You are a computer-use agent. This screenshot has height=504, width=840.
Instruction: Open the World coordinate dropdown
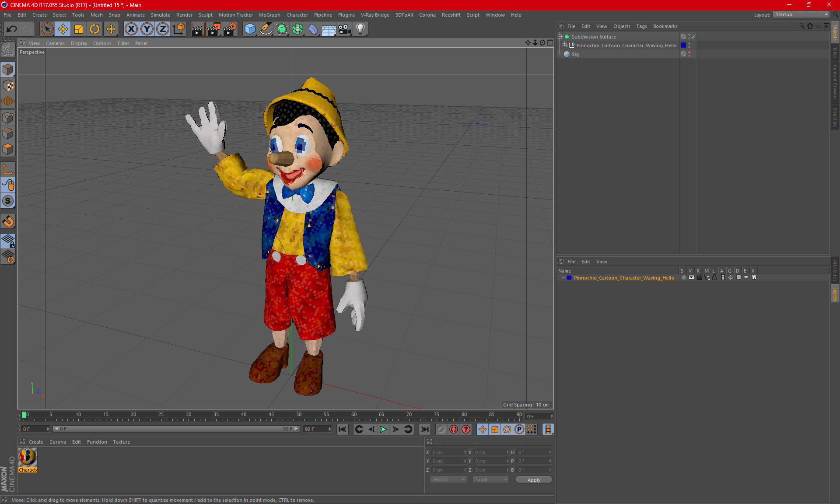pyautogui.click(x=448, y=479)
